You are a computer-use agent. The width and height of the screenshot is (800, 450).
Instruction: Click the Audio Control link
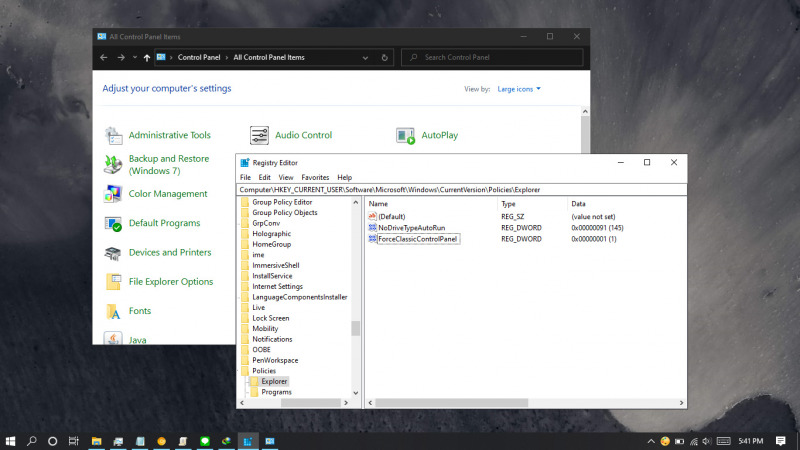[x=304, y=135]
